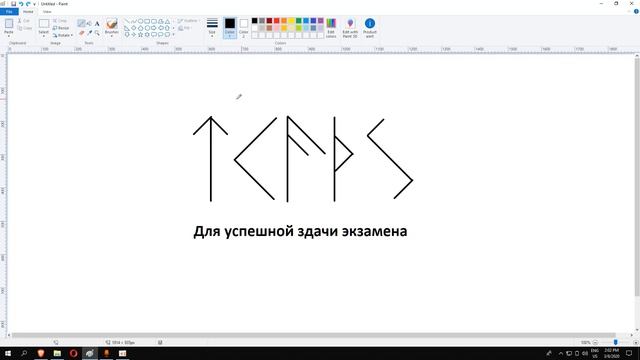Open the Size thickness dropdown

click(212, 28)
